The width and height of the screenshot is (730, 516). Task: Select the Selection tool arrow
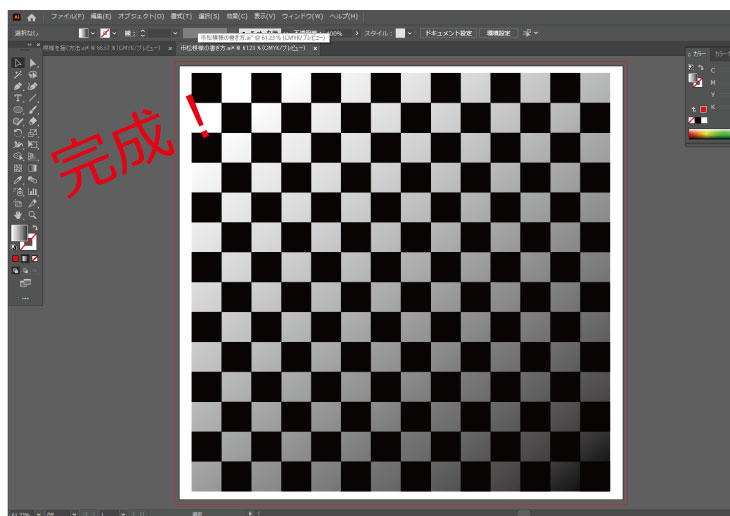18,63
